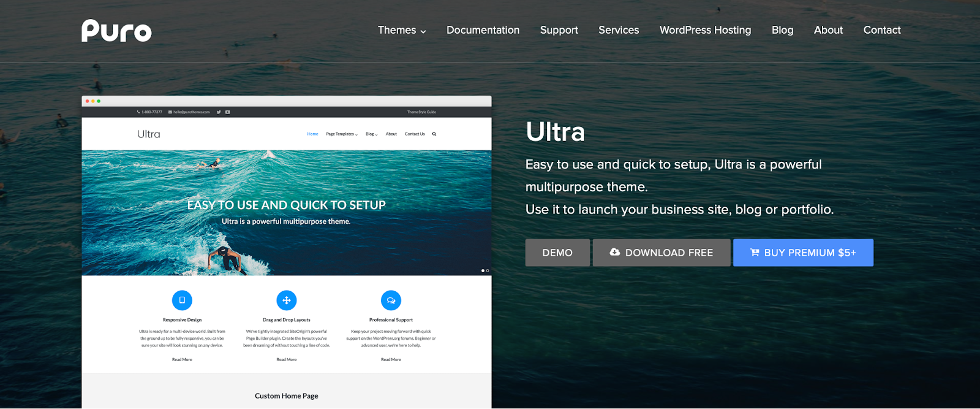Open the Documentation page

click(x=483, y=30)
